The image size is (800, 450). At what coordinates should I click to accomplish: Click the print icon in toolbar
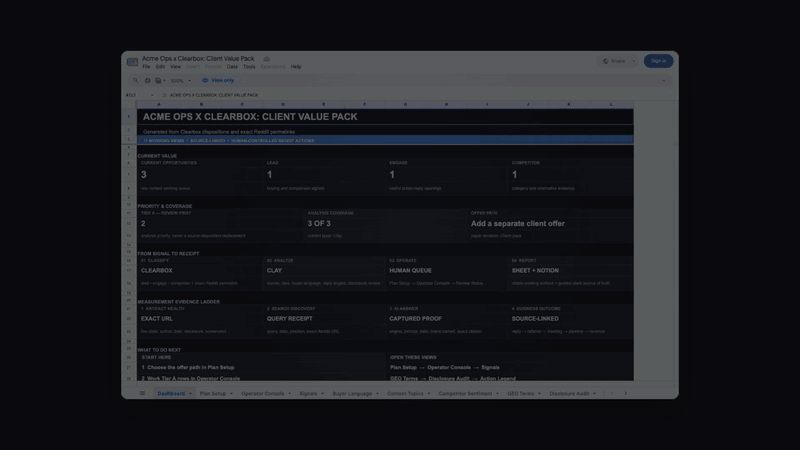[x=147, y=81]
